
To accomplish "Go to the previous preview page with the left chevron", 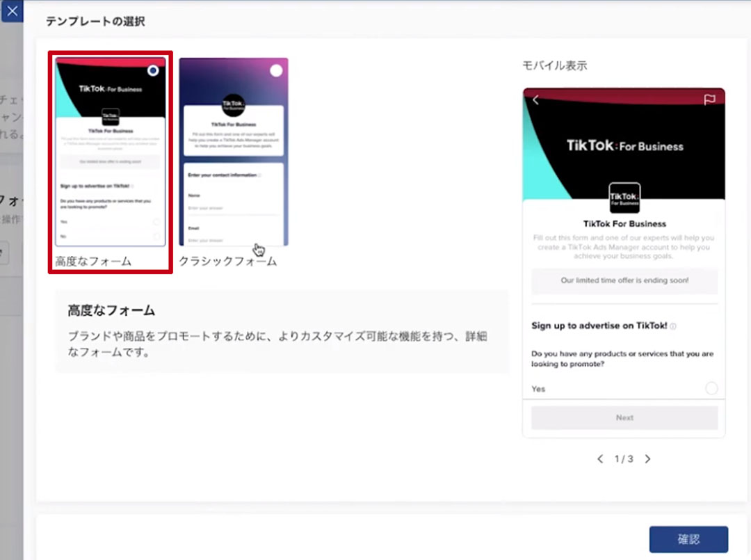I will (601, 459).
